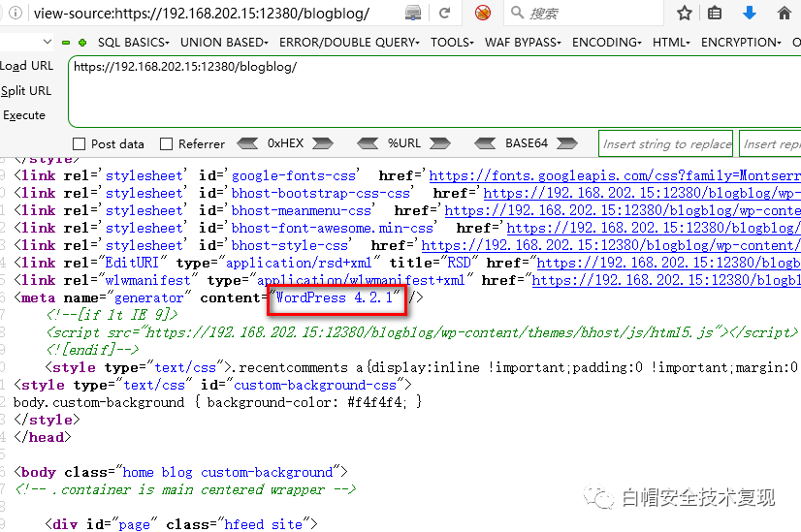Click the "hfeed site" class value
The width and height of the screenshot is (801, 532).
263,524
